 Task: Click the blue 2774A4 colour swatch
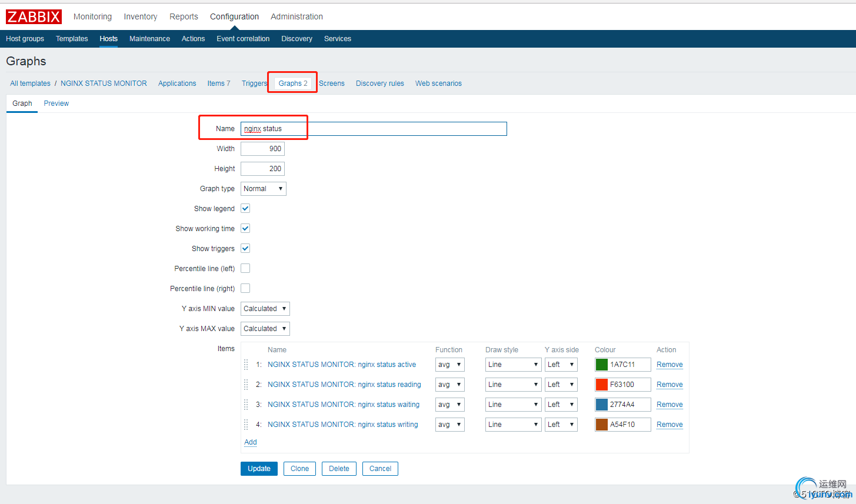[601, 405]
